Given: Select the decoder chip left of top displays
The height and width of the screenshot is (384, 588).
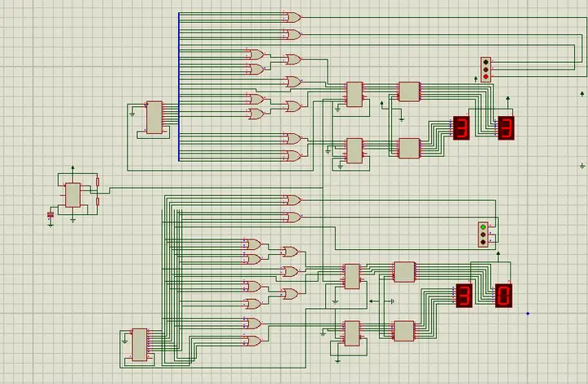Looking at the screenshot, I should (409, 92).
